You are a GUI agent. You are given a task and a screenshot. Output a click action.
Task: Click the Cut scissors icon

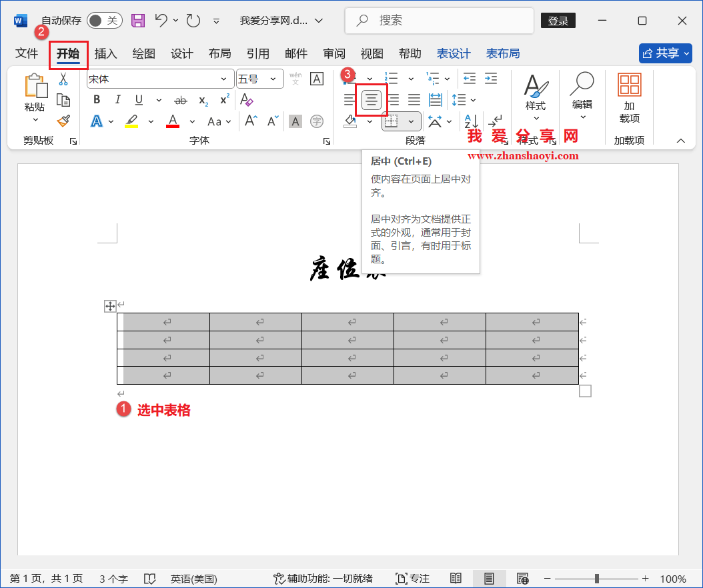point(63,79)
